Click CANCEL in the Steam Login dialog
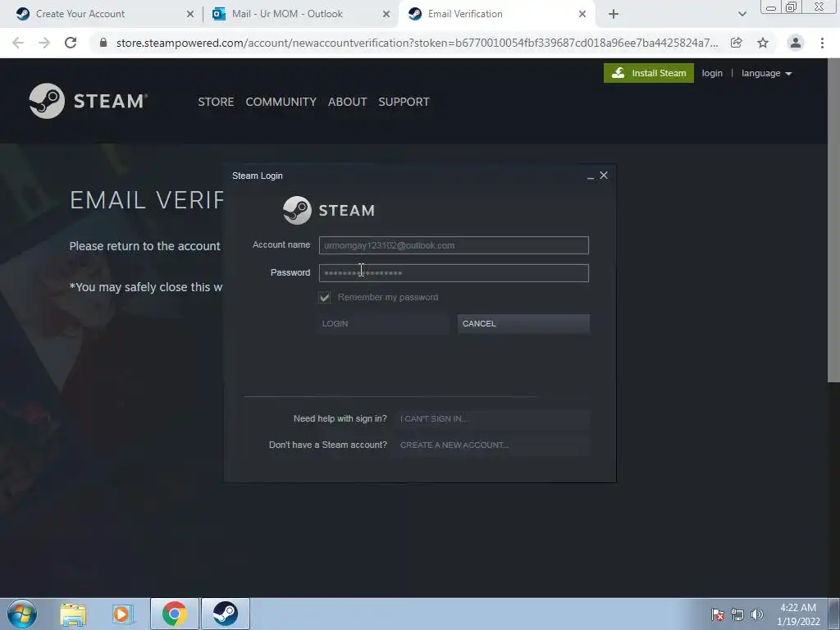This screenshot has height=630, width=840. pyautogui.click(x=523, y=323)
